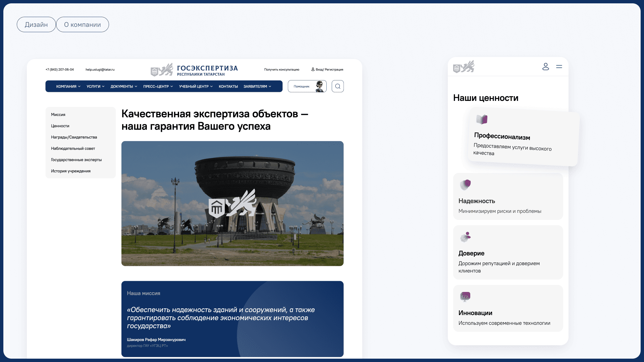Click the text Используем современные технологии
Screen dimensions: 644x362
(x=504, y=323)
